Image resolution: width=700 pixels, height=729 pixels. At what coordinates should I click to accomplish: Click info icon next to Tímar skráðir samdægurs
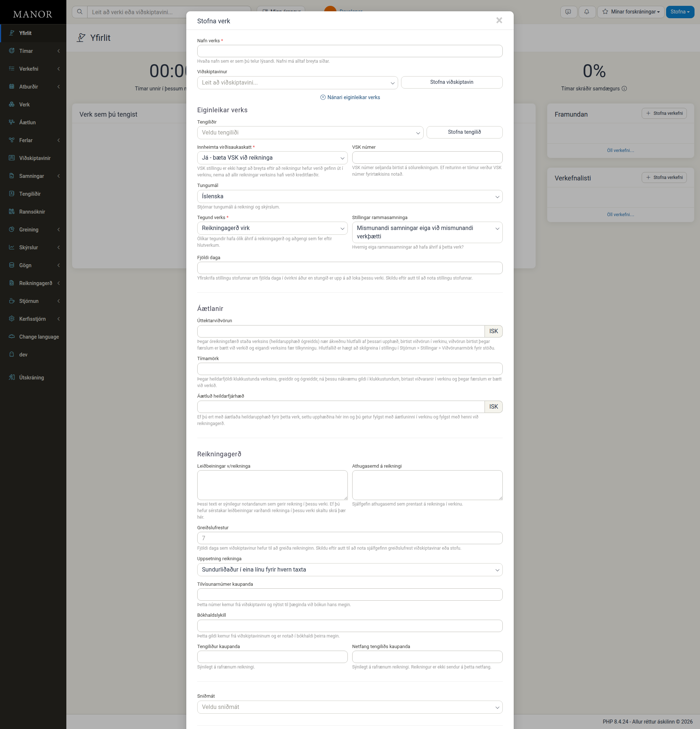[625, 89]
